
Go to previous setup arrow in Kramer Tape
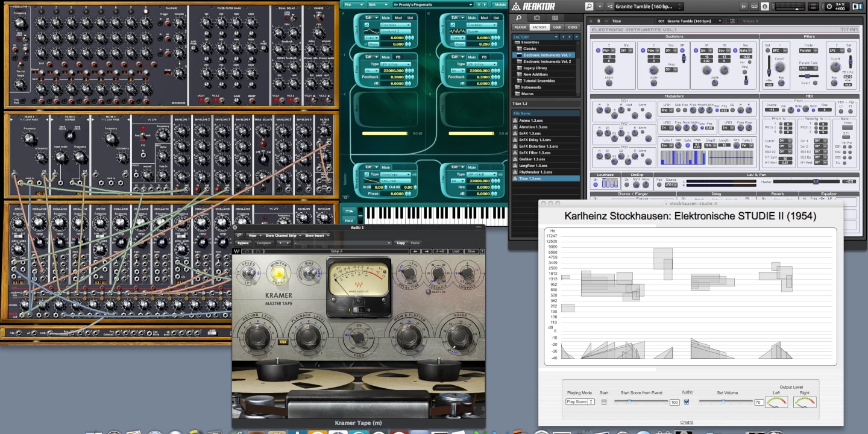(x=415, y=251)
